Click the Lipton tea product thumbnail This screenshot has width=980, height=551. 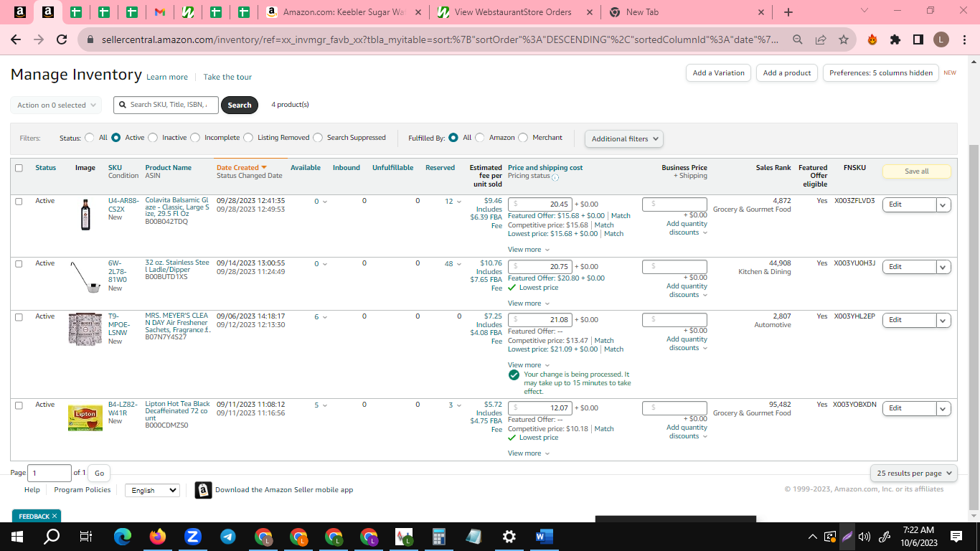click(x=85, y=418)
